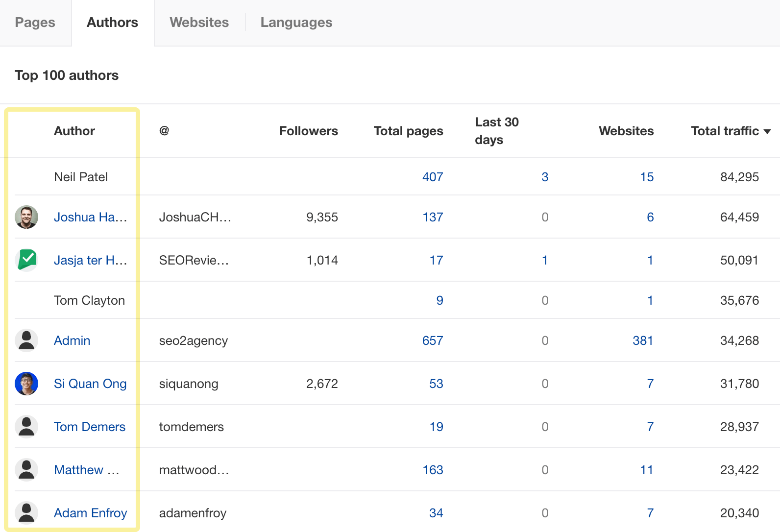The height and width of the screenshot is (532, 780).
Task: Click Tom Clayton's 9 total pages
Action: pos(439,300)
